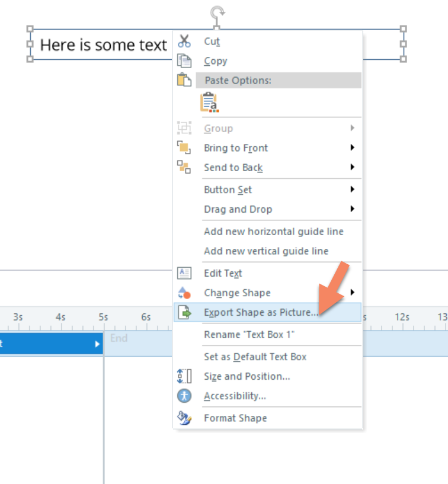Click the rotation handle above the text box
This screenshot has height=484, width=448.
coord(217,12)
